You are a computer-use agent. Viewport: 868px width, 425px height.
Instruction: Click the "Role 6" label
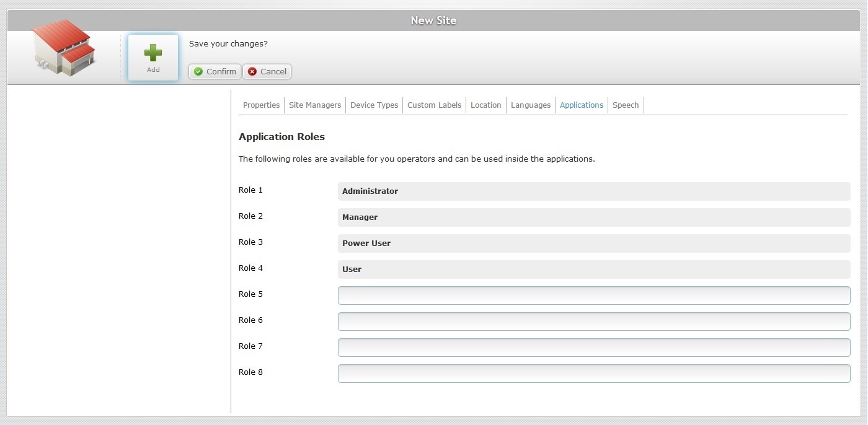point(250,320)
